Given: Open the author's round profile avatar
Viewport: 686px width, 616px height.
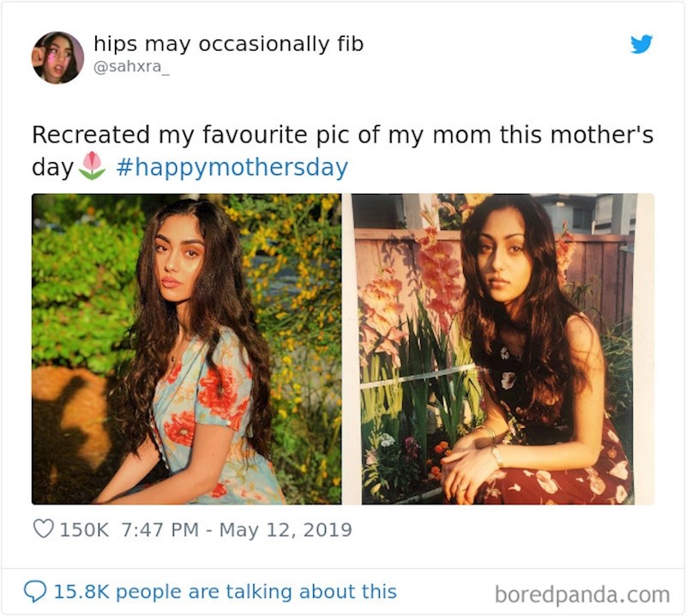Looking at the screenshot, I should tap(58, 57).
